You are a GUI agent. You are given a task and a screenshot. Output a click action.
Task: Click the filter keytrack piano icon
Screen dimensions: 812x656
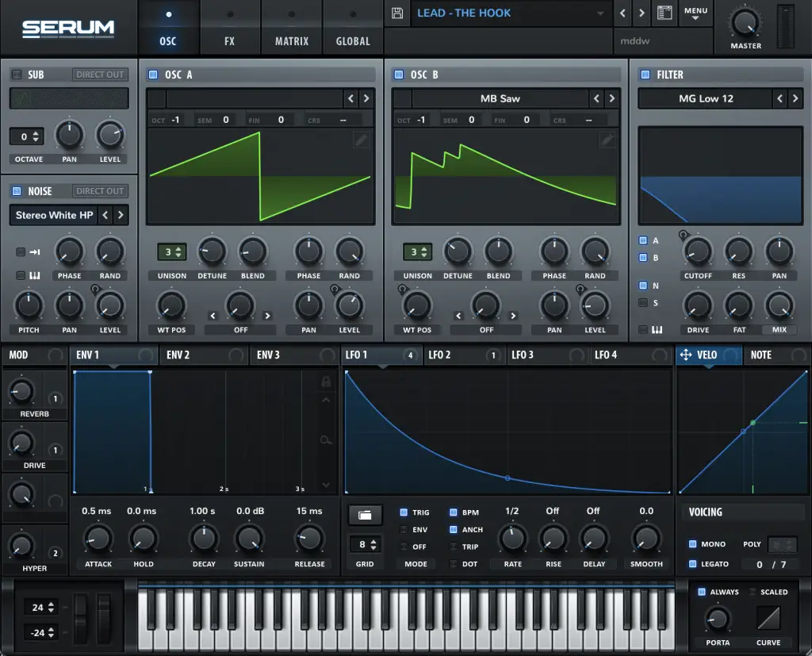(657, 329)
